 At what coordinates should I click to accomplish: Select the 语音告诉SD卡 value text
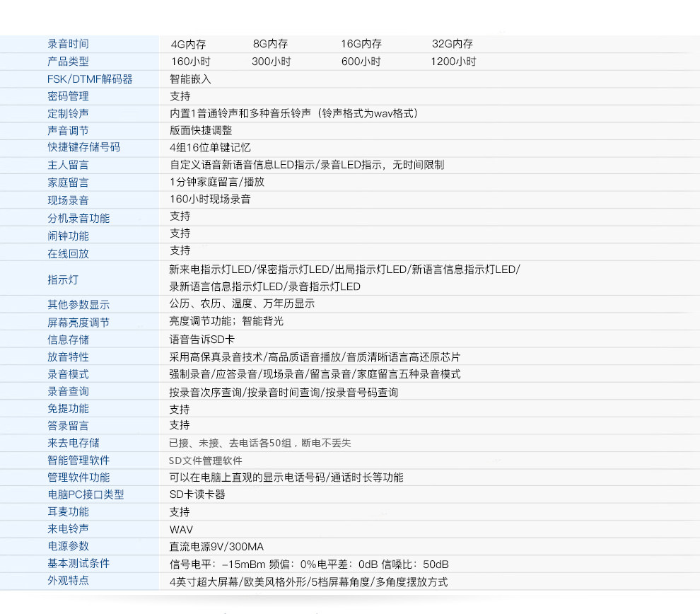pos(202,340)
